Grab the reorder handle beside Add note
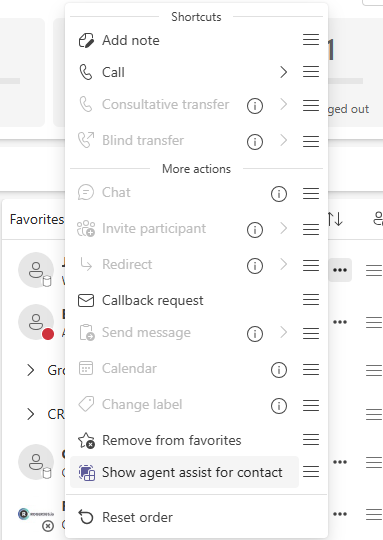The image size is (383, 540). click(311, 40)
